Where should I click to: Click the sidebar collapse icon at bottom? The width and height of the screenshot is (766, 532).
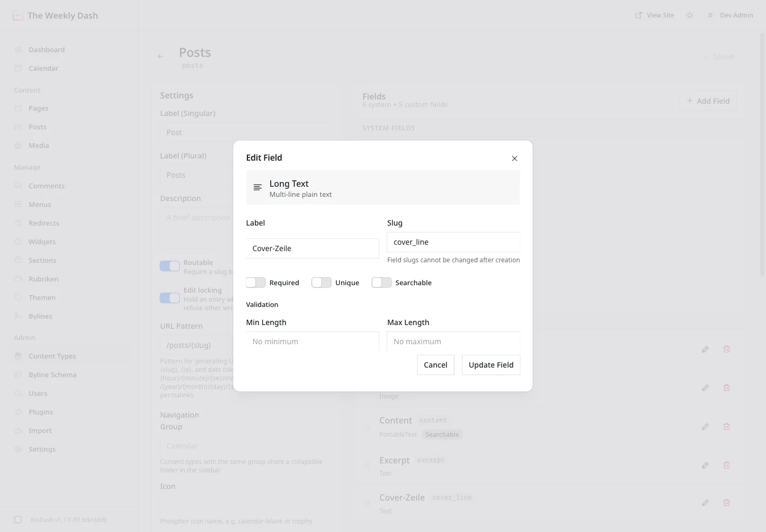18,519
